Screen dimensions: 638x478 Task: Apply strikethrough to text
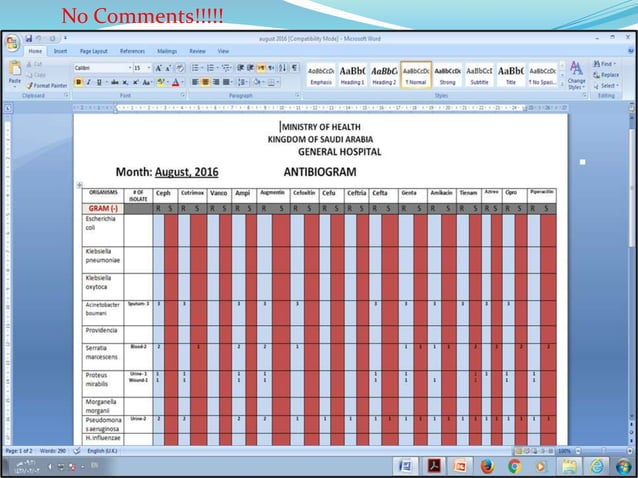[x=115, y=82]
